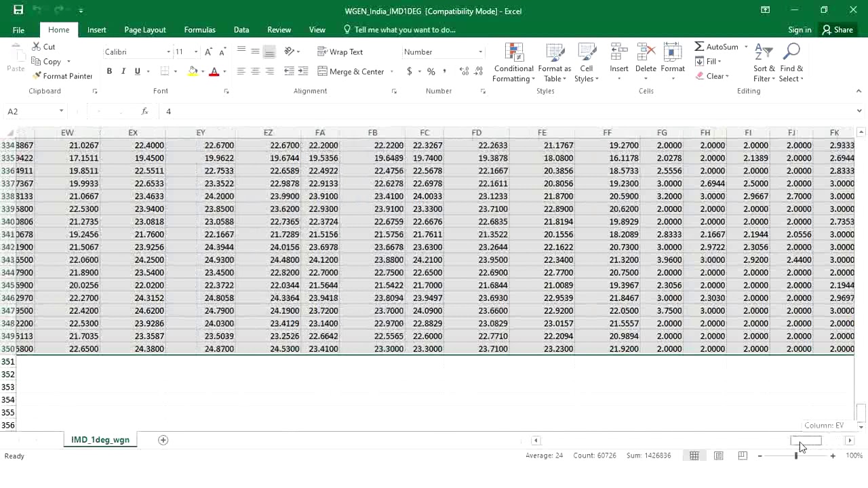Collapse the ribbon
Screen dimensions: 868x488
click(x=859, y=91)
